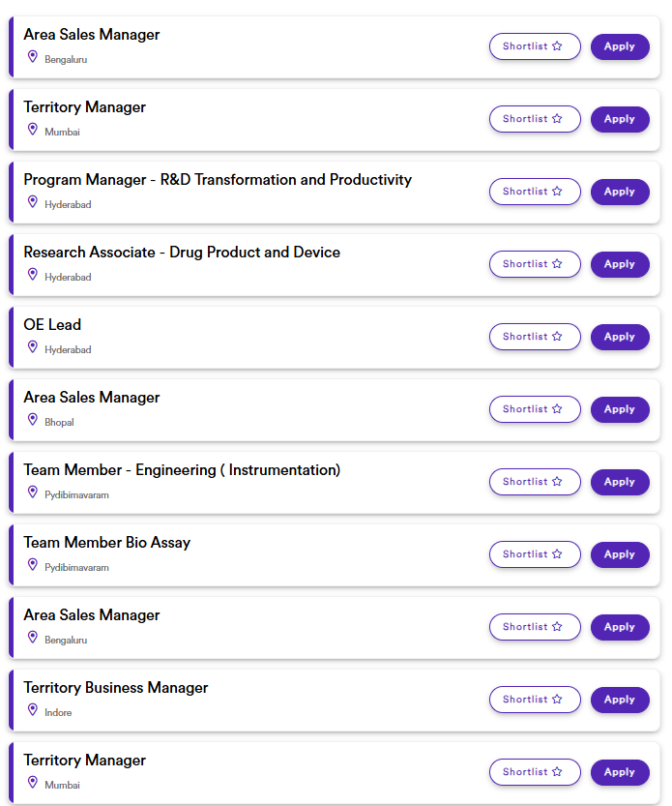Apply for Team Member - Engineering (Instrumentation)
Viewport: 672px width, 806px height.
coord(620,482)
